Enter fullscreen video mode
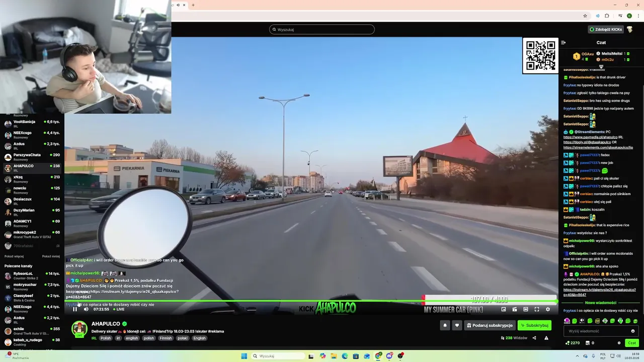Screen dimensions: 644x362 point(537,309)
